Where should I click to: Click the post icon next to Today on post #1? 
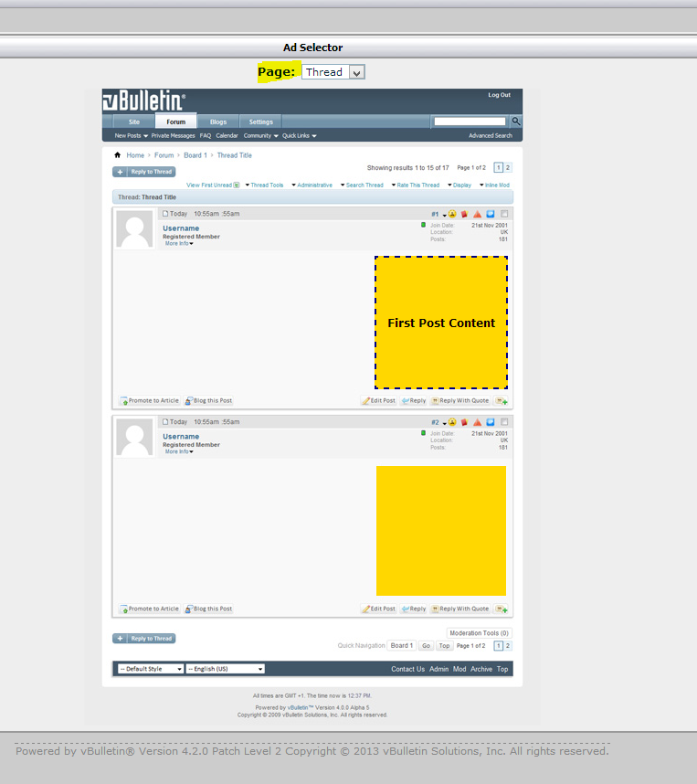point(165,214)
